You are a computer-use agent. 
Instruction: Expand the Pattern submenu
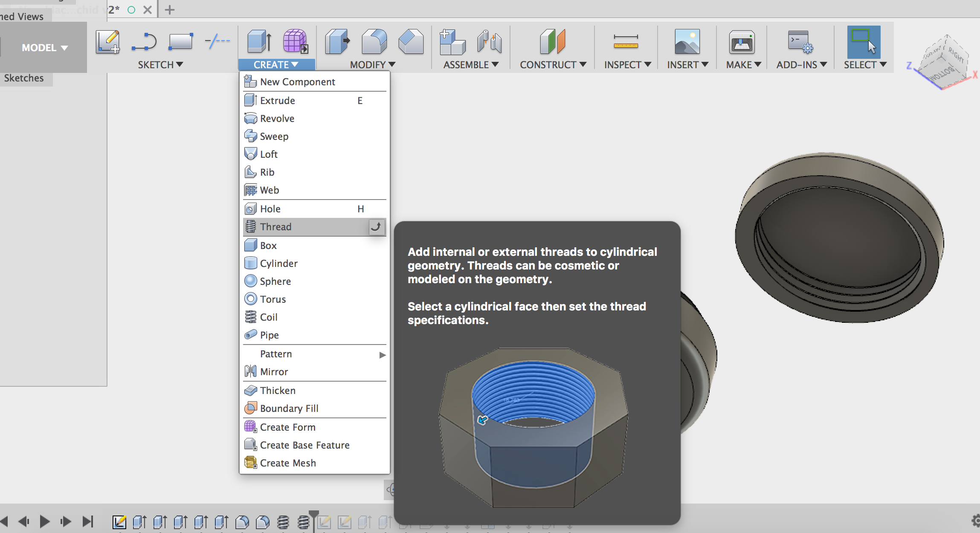[x=315, y=354]
